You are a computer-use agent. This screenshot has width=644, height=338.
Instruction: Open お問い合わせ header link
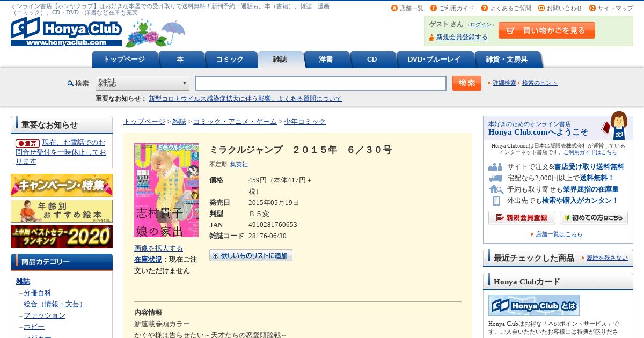[x=565, y=8]
